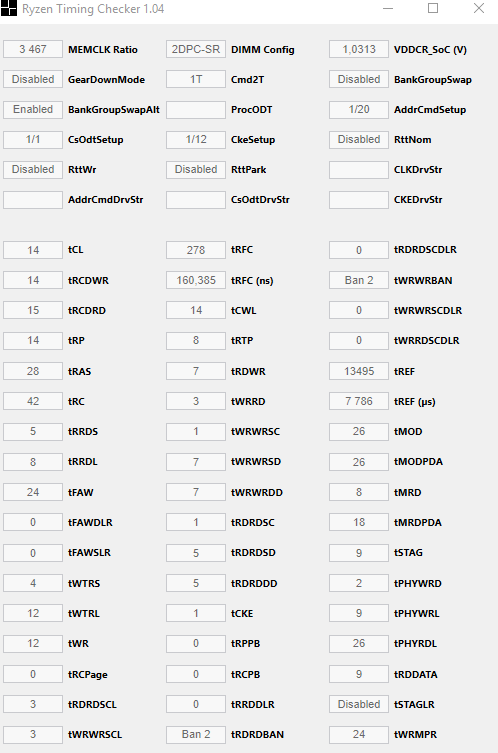Minimize the Ryzen Timing Checker window

click(388, 8)
